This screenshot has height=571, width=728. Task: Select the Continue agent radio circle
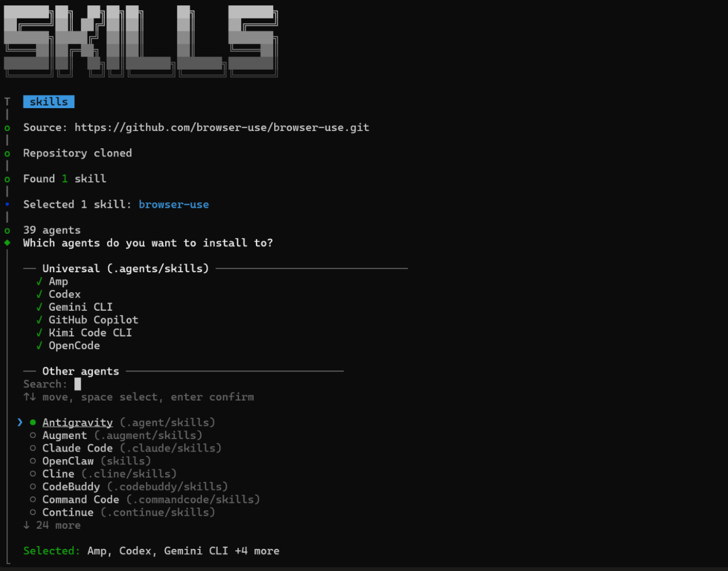[33, 512]
